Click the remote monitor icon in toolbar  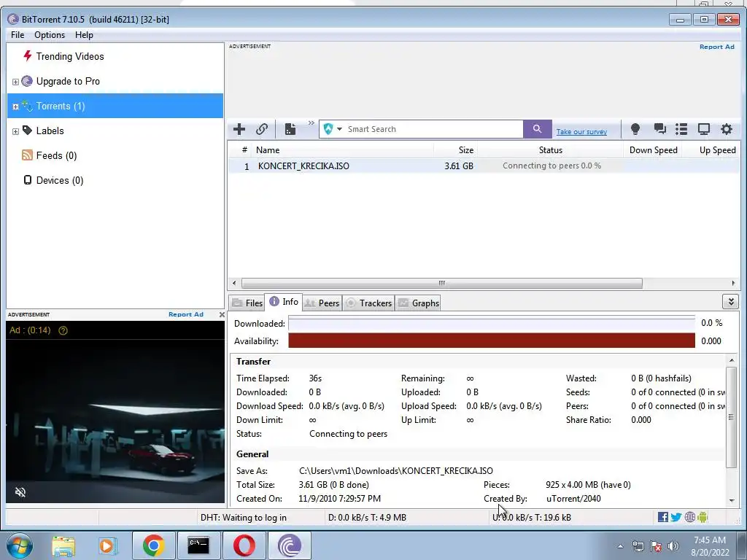(704, 129)
